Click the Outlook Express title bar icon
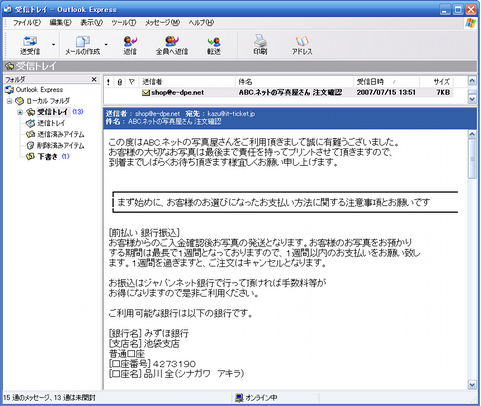The width and height of the screenshot is (481, 406). pyautogui.click(x=8, y=9)
